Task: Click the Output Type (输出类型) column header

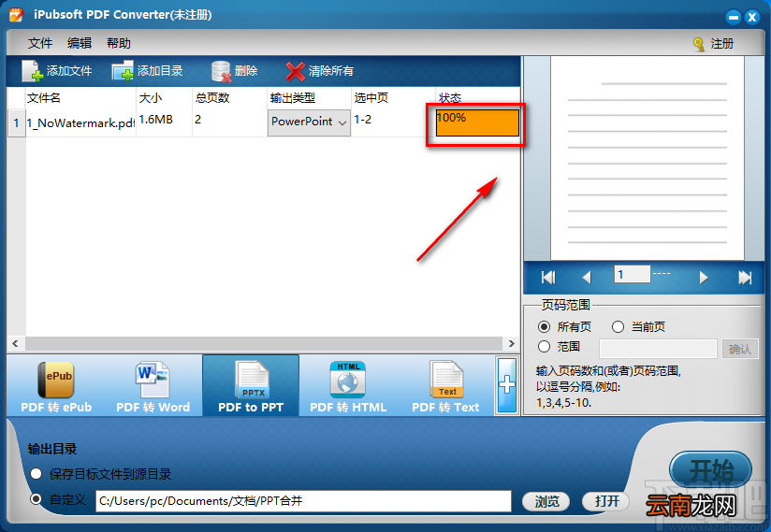Action: (x=309, y=98)
